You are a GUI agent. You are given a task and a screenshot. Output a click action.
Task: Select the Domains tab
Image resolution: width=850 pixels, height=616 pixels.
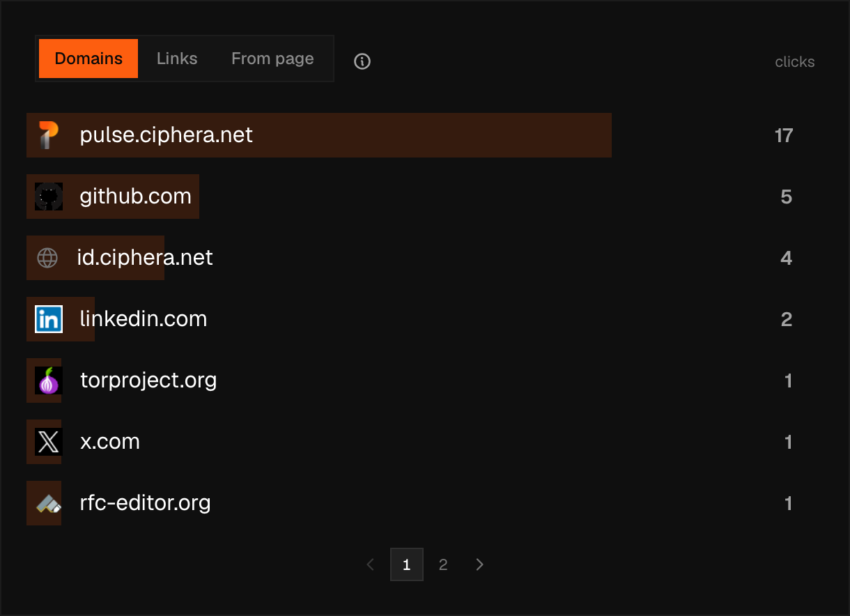point(88,59)
